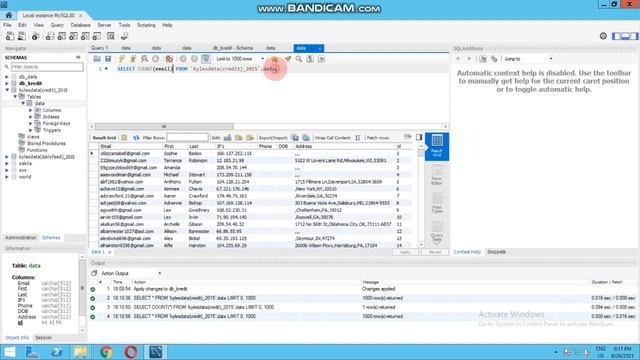Click the create new table icon
Screen dimensions: 640x360
(62, 36)
